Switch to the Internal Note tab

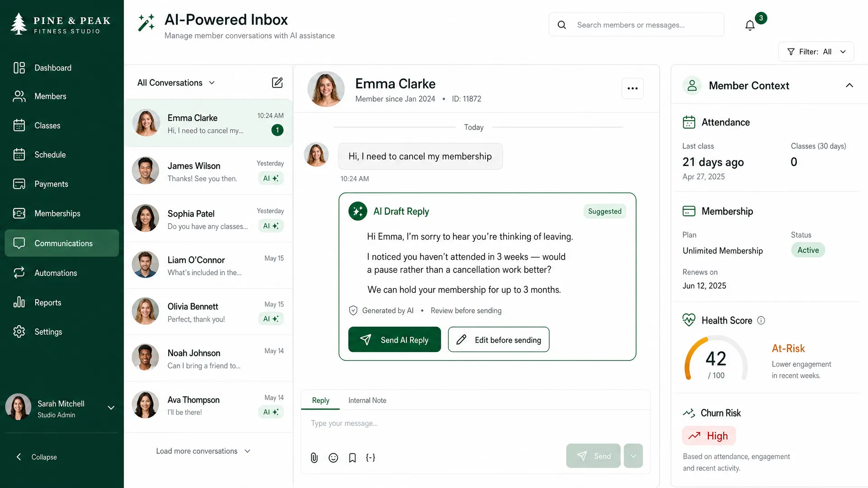coord(367,400)
